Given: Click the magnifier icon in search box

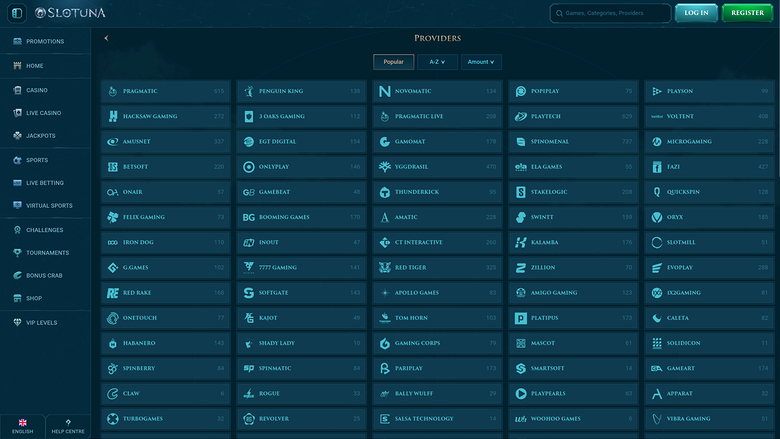Looking at the screenshot, I should tap(559, 13).
